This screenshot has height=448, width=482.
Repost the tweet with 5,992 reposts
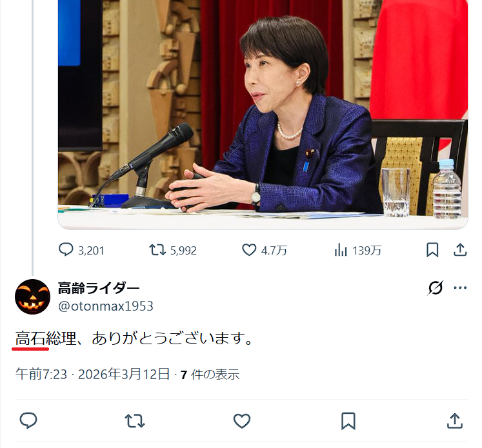point(173,250)
